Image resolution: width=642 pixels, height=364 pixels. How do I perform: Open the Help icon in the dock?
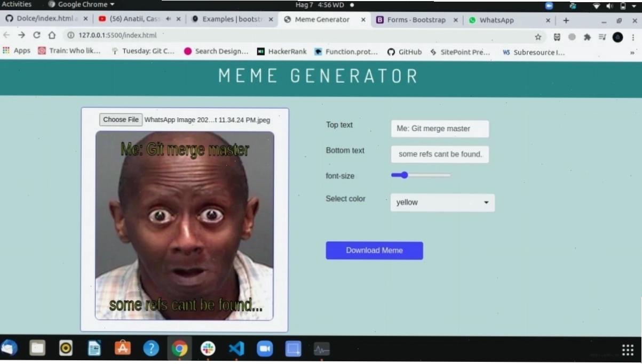click(151, 349)
